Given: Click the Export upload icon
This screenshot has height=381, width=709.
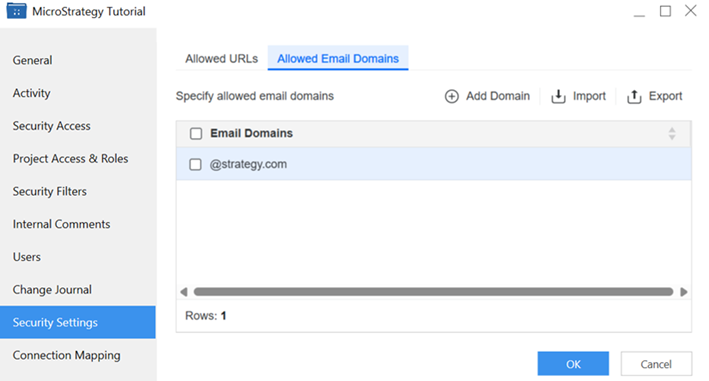Looking at the screenshot, I should point(634,96).
